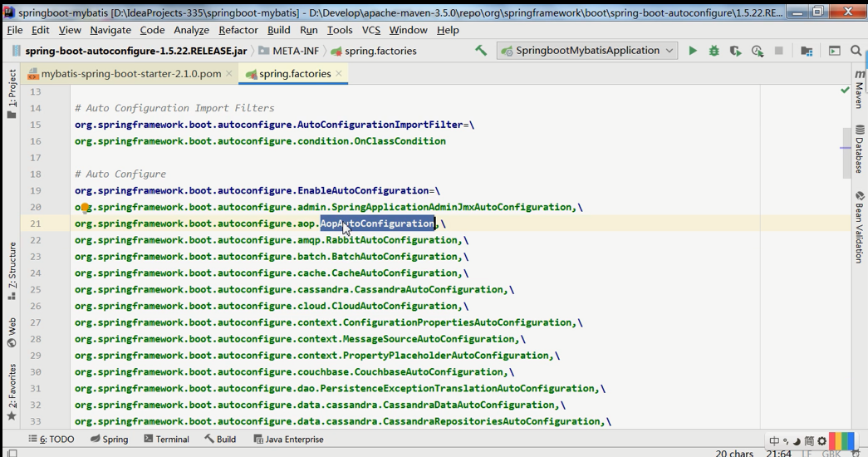Click the spring.factories breadcrumb item

point(374,51)
